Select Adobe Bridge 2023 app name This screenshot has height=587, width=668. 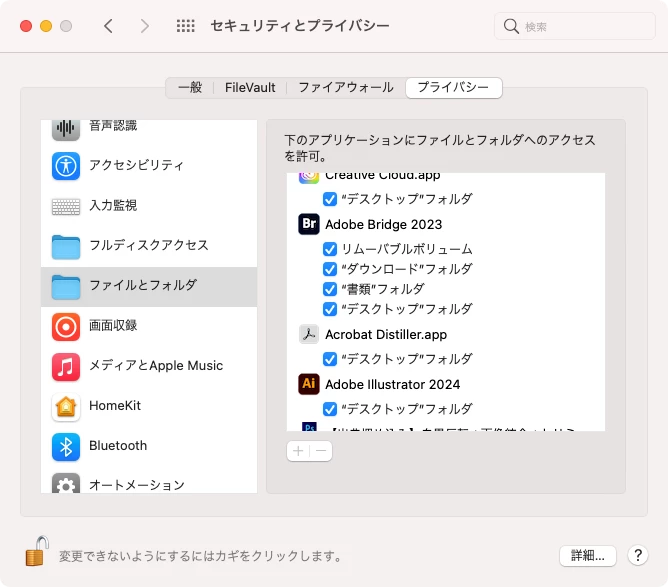(383, 224)
